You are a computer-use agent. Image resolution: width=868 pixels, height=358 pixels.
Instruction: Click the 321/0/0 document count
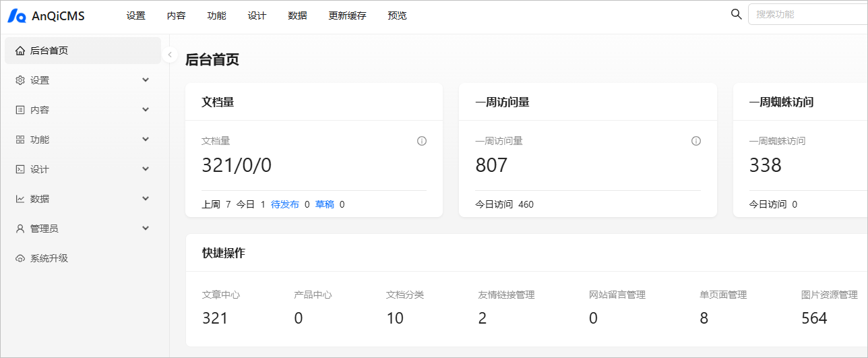[x=237, y=165]
